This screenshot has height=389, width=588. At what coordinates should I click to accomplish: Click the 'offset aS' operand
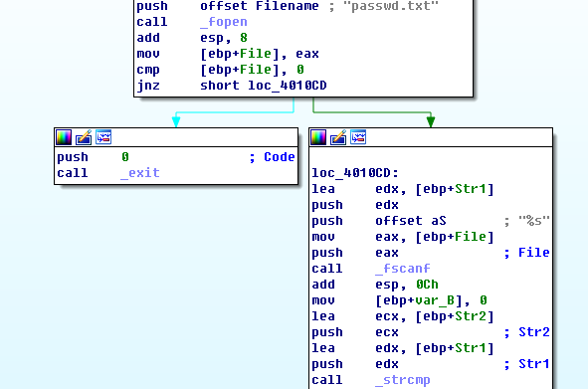pos(411,221)
